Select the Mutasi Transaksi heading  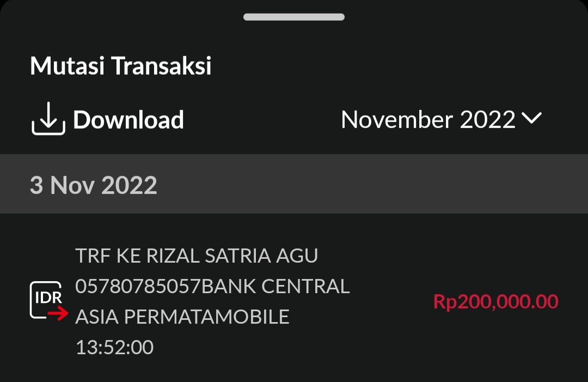(120, 66)
